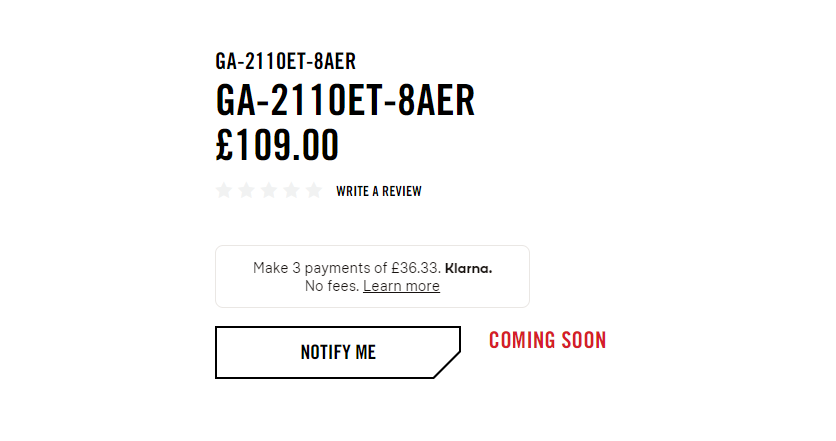This screenshot has width=836, height=441.
Task: Click the Coming Soon status text
Action: point(548,340)
